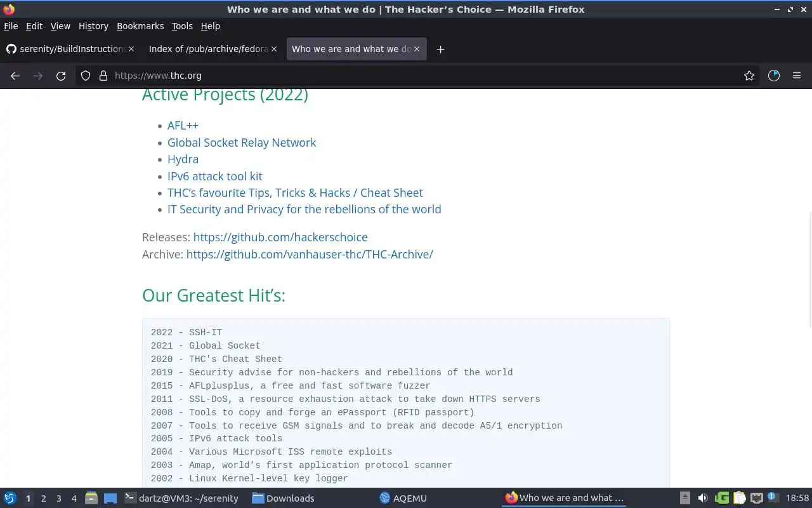The height and width of the screenshot is (508, 812).
Task: Close the serenity/BuildInstructions tab
Action: [x=131, y=49]
